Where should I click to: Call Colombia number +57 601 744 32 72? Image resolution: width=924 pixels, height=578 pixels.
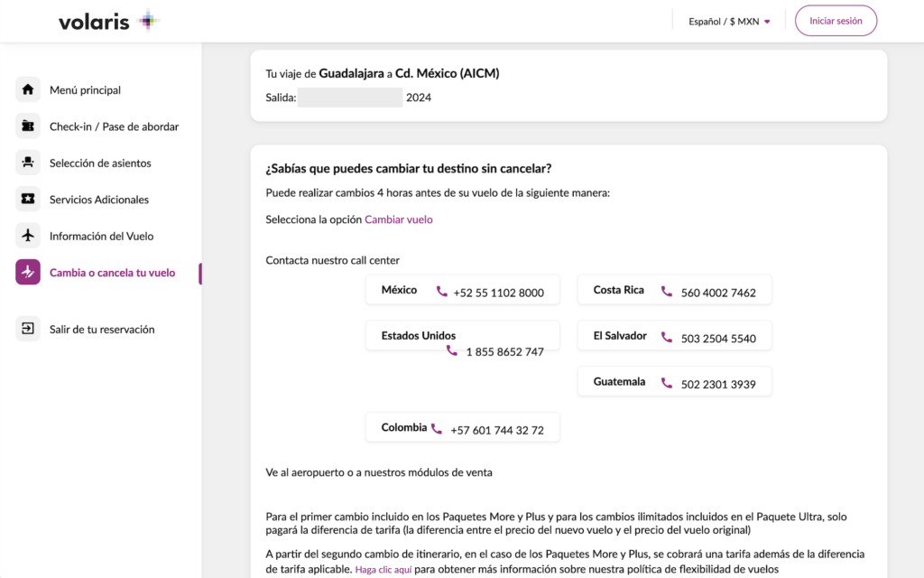(497, 430)
